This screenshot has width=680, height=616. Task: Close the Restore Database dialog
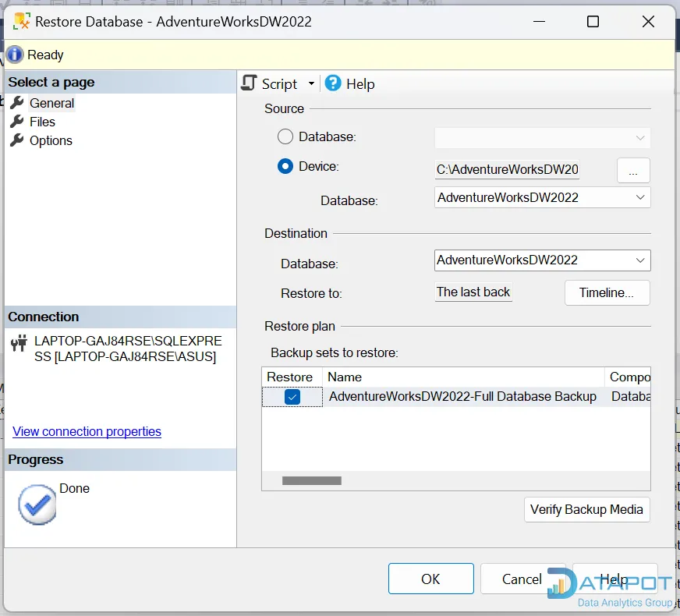tap(648, 21)
